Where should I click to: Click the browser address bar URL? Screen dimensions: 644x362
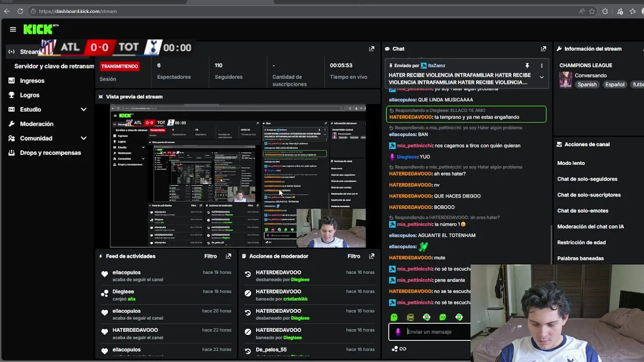77,11
